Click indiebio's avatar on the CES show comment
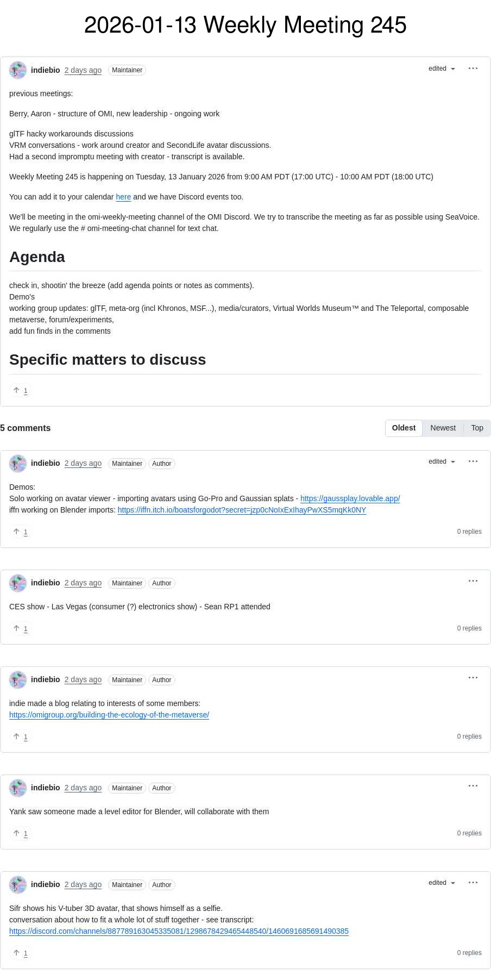 coord(18,583)
